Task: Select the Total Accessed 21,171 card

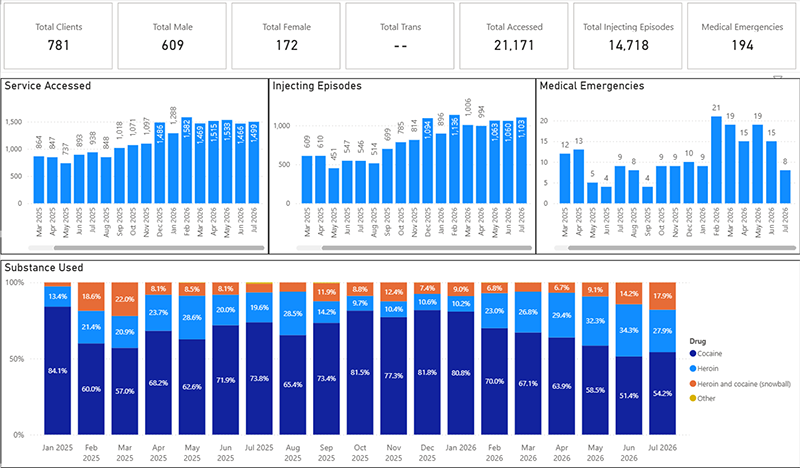Action: (x=514, y=36)
